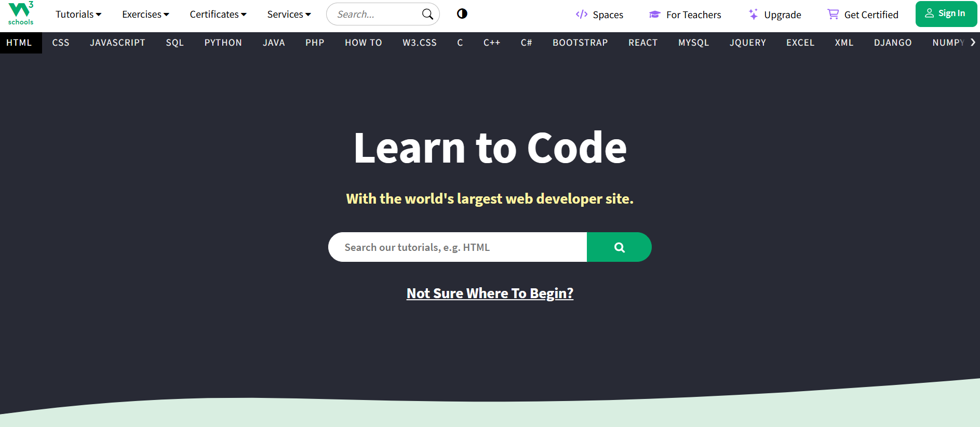Follow the Not Sure Where To Begin link

point(490,293)
